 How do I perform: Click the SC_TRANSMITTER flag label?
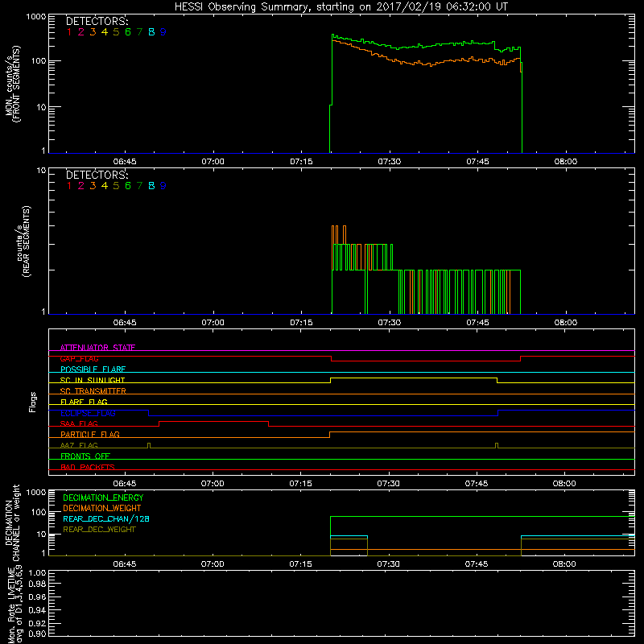pos(93,391)
